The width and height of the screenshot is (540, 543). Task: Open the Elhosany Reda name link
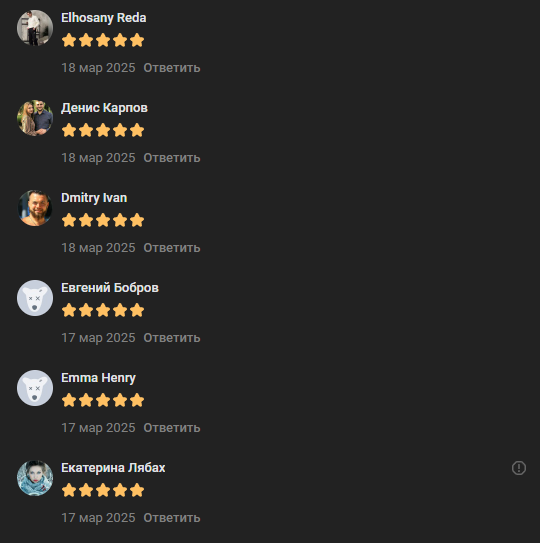(x=104, y=18)
